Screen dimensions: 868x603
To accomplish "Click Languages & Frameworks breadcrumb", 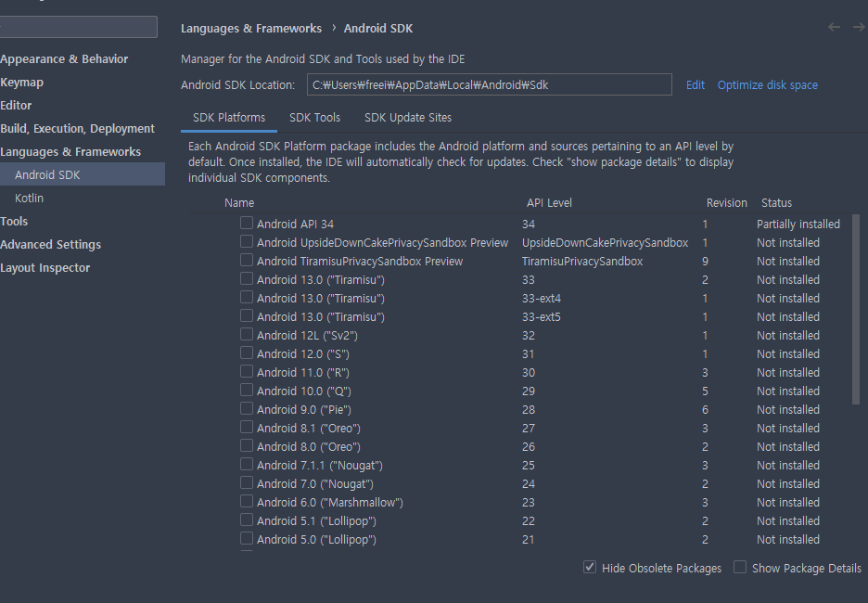I will coord(250,28).
